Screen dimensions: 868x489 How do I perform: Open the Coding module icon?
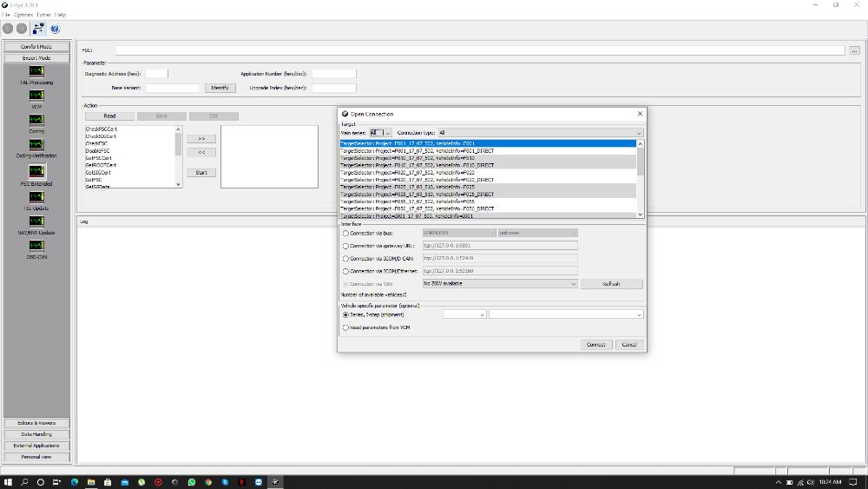[36, 120]
